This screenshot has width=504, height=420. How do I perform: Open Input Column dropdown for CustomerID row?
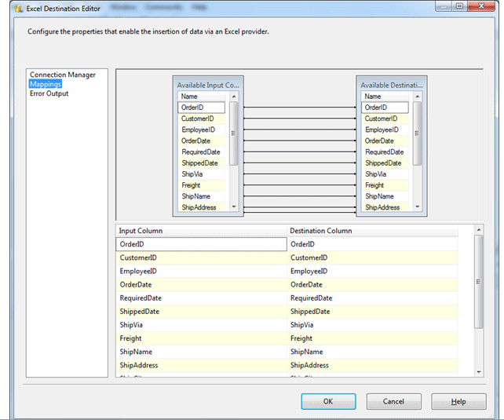[202, 257]
